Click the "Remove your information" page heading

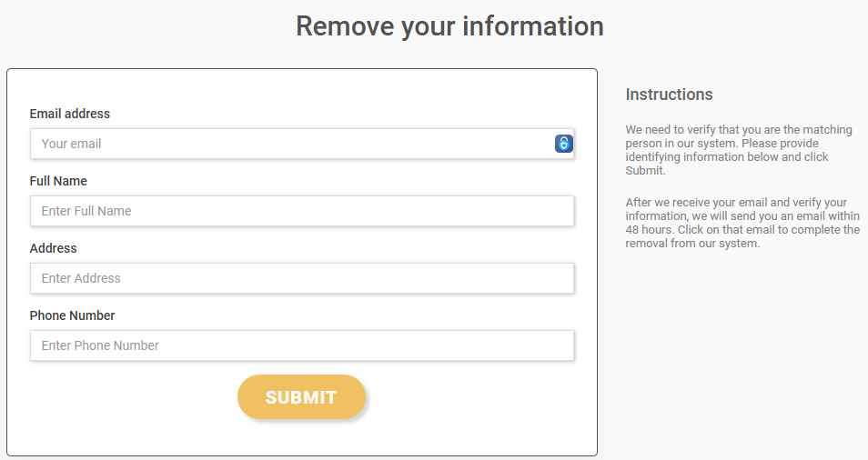pos(449,26)
